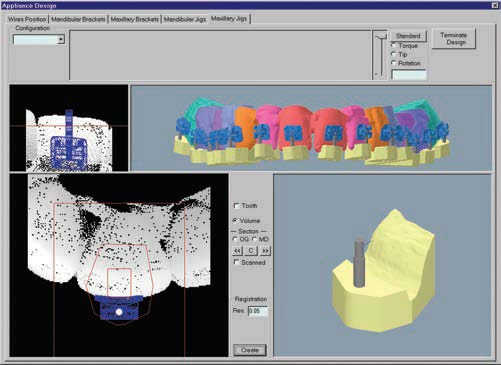Open the Mandibular Brackets tab

click(x=78, y=19)
